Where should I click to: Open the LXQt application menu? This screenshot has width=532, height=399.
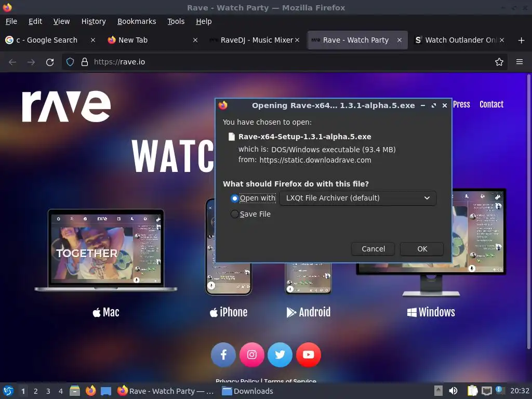tap(8, 391)
